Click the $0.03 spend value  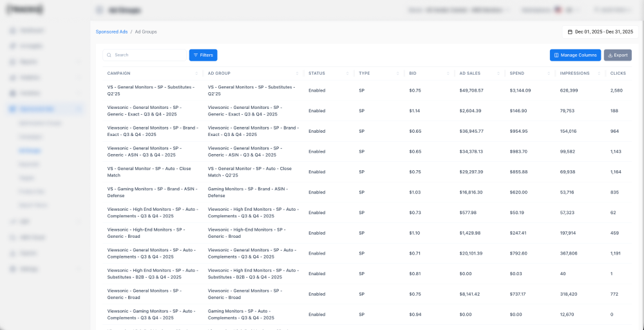point(515,274)
